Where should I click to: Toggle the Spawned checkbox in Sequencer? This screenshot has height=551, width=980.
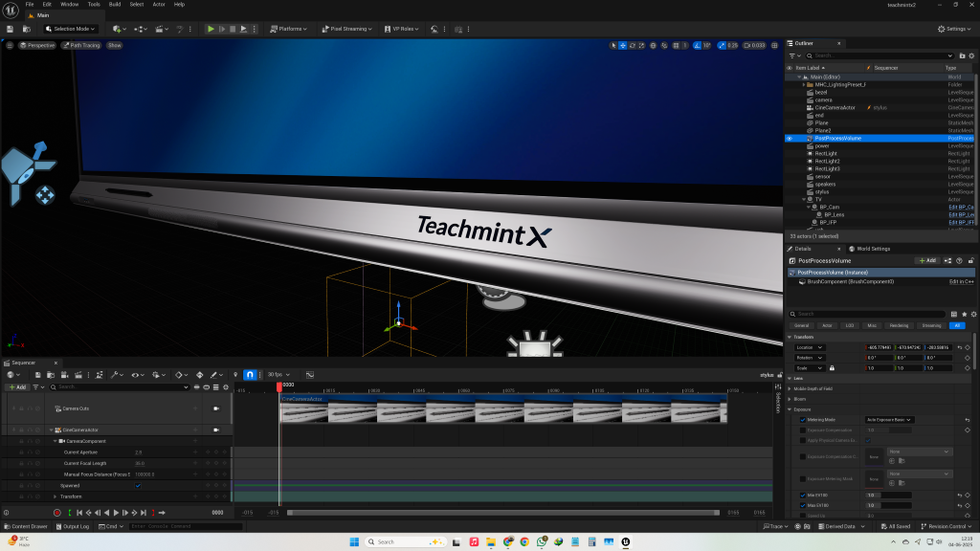(x=138, y=485)
